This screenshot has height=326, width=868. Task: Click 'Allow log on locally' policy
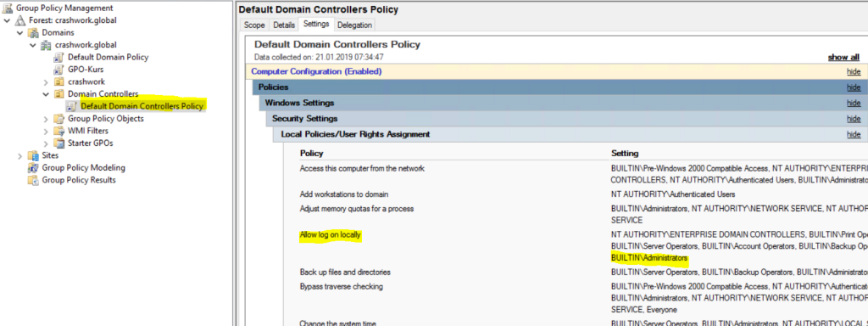[x=330, y=235]
